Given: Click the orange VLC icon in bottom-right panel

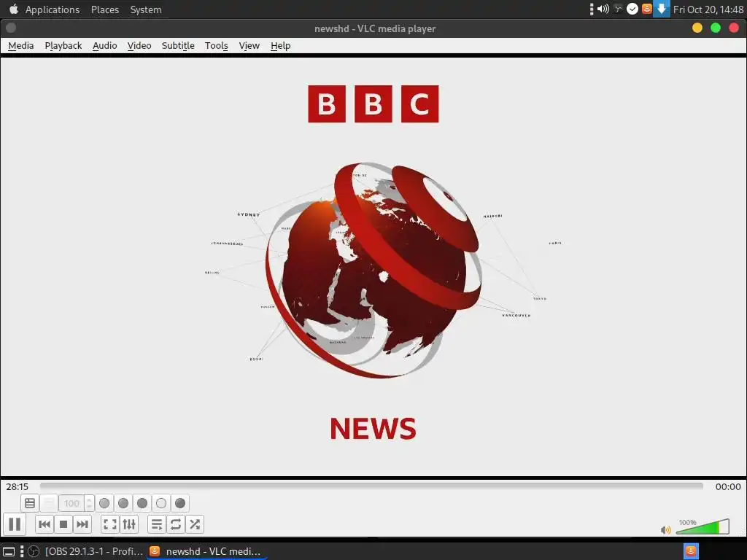Looking at the screenshot, I should (691, 551).
